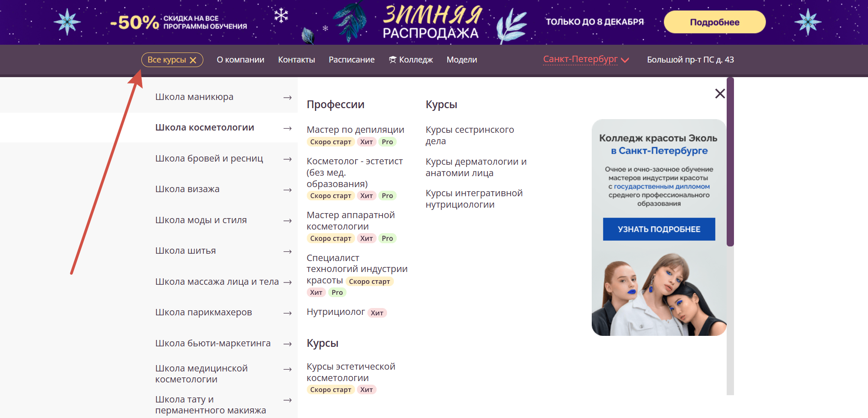Click the graduation cap icon beside Колледж
The height and width of the screenshot is (418, 868).
[x=393, y=60]
